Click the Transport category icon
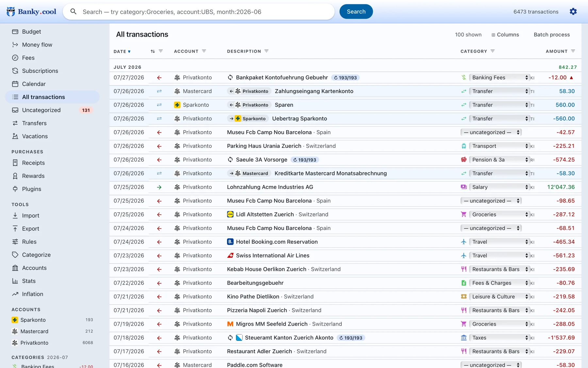The width and height of the screenshot is (588, 368). coord(464,146)
